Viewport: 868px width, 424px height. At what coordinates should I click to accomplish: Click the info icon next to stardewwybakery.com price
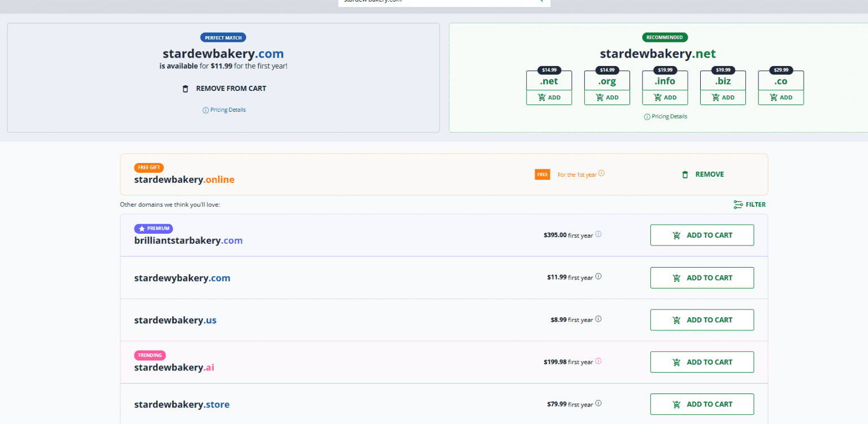(598, 276)
